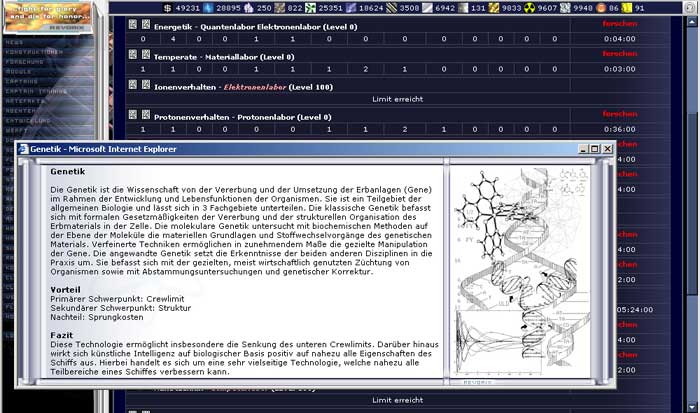Image resolution: width=700 pixels, height=413 pixels.
Task: Start Temperate research via forschen link
Action: pyautogui.click(x=618, y=54)
